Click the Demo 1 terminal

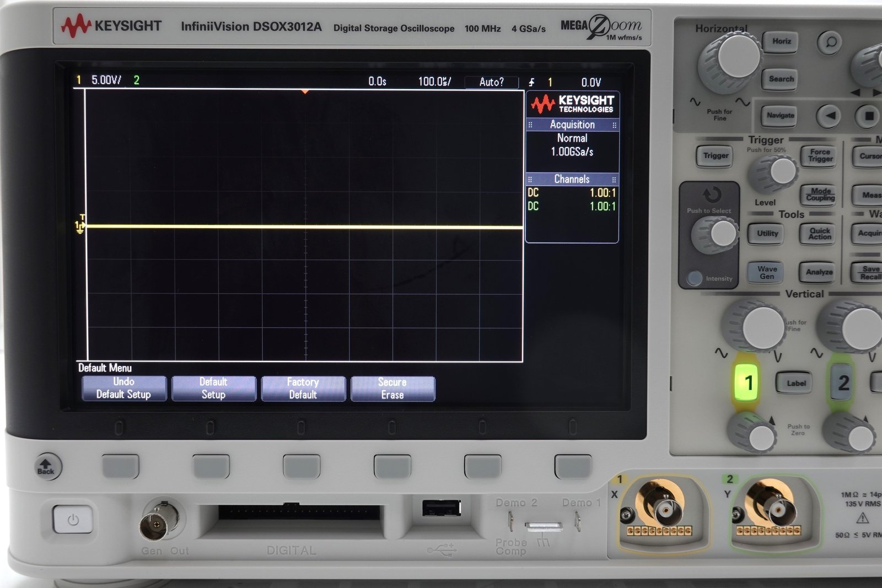click(577, 521)
